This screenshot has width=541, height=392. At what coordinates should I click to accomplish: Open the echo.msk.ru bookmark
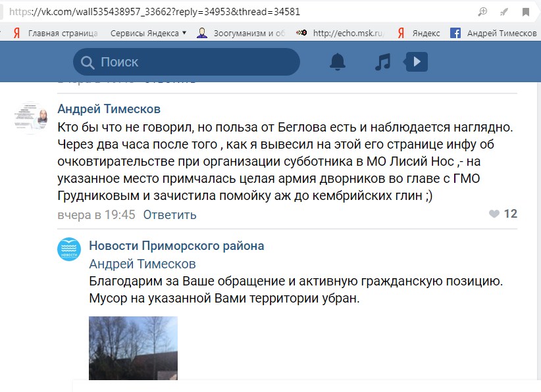[x=349, y=33]
